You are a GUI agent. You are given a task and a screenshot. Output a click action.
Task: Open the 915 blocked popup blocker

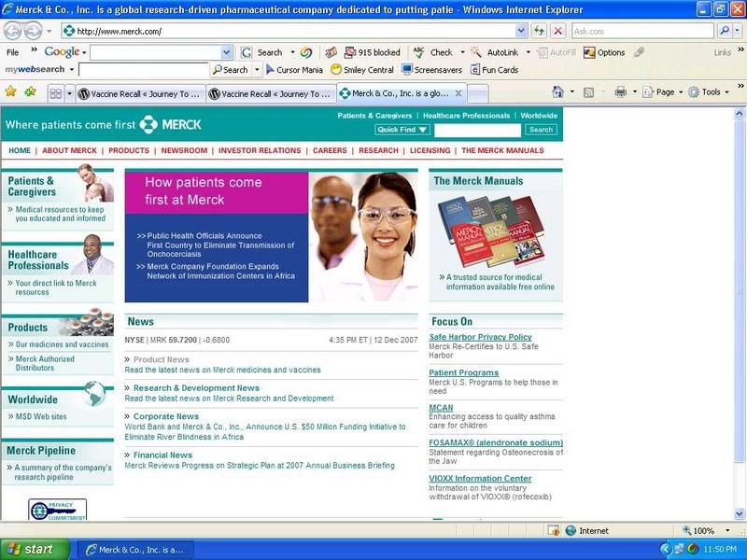pyautogui.click(x=372, y=52)
